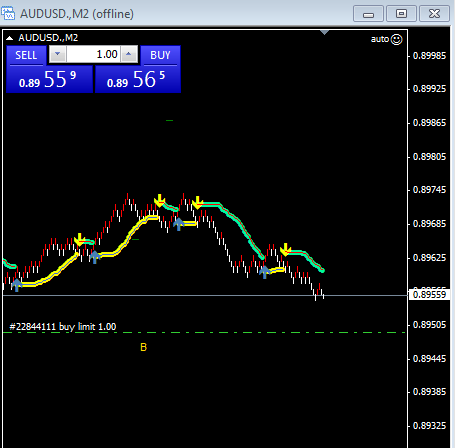455x448 pixels.
Task: Click the BUY button
Action: (160, 55)
